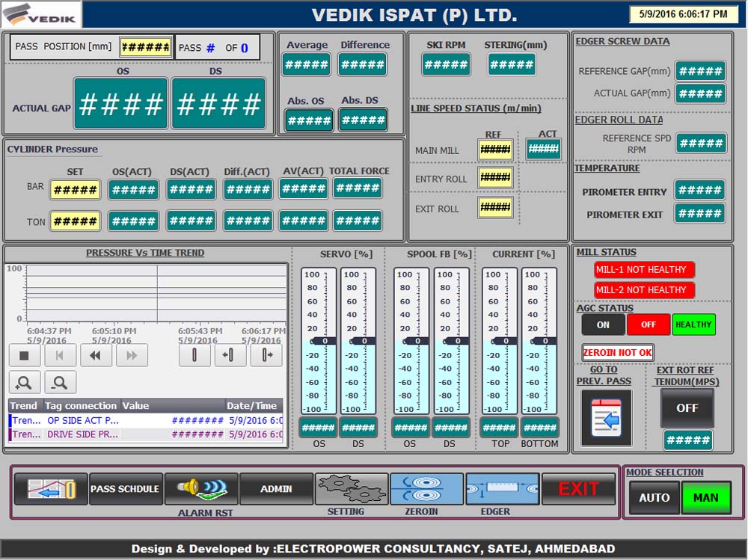
Task: Click the VEDIK logo
Action: pyautogui.click(x=41, y=14)
